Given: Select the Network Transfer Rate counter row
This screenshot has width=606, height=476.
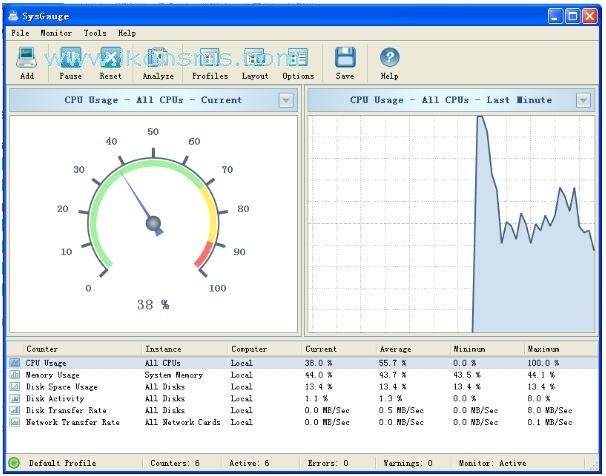Looking at the screenshot, I should 303,422.
